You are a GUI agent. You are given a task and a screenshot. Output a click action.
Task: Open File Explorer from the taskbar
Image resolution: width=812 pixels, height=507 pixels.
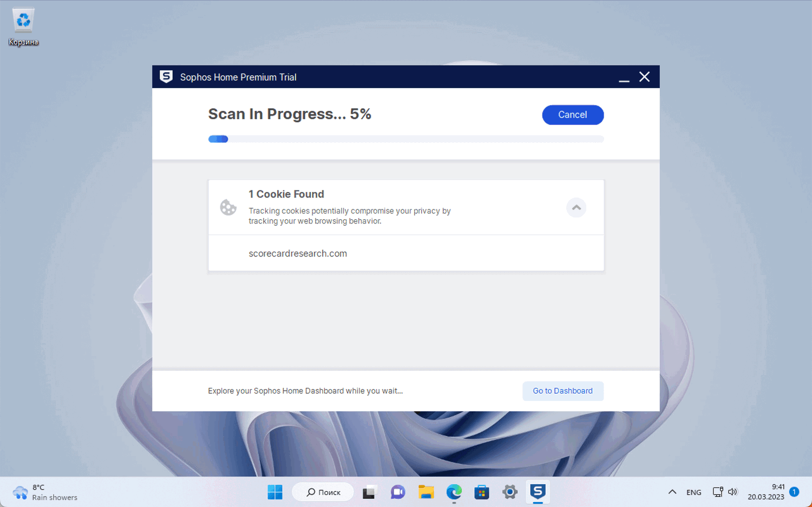[x=426, y=492]
